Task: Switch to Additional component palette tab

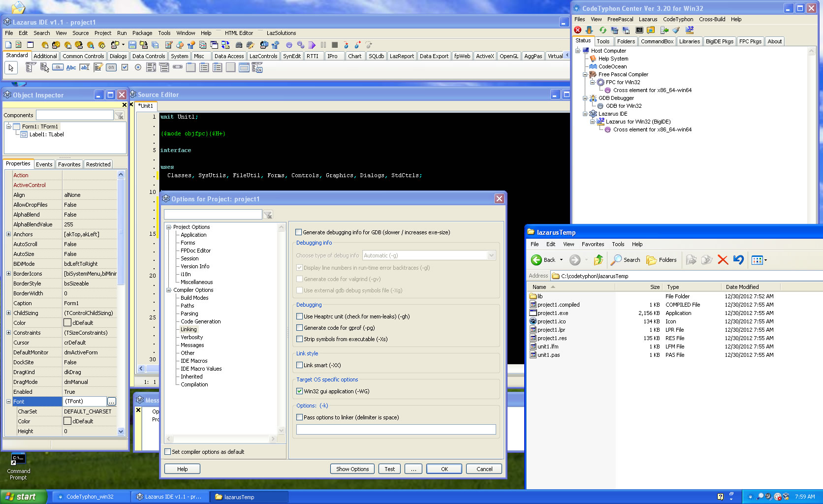Action: [x=45, y=56]
